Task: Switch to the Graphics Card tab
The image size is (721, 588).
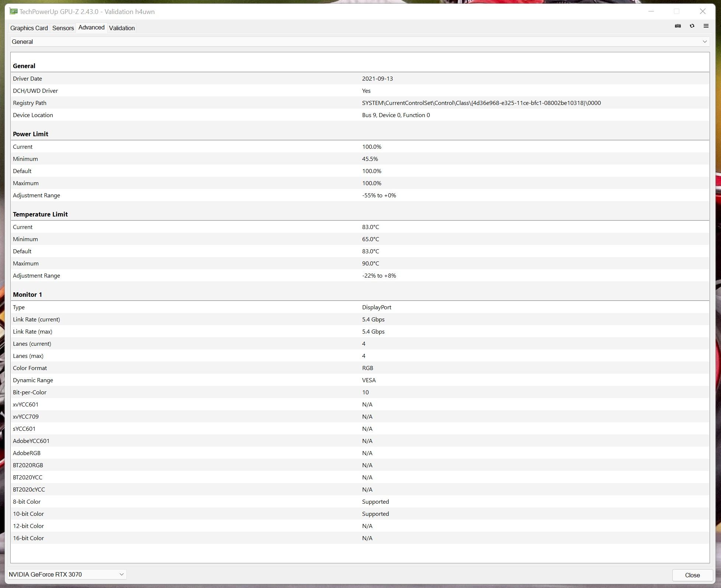Action: 29,28
